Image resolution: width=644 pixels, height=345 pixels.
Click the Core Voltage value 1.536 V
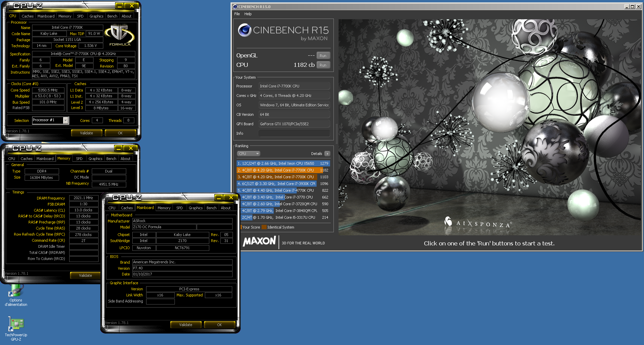click(x=90, y=46)
